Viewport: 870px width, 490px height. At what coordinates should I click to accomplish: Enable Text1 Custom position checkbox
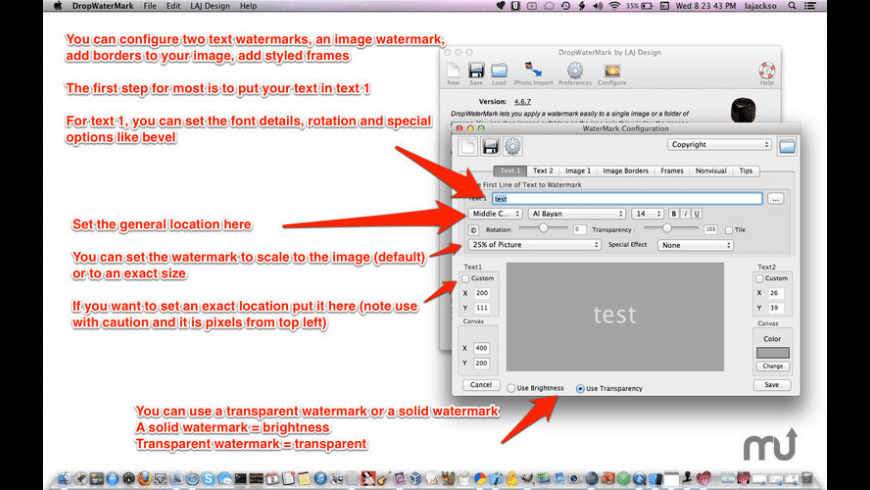coord(466,278)
